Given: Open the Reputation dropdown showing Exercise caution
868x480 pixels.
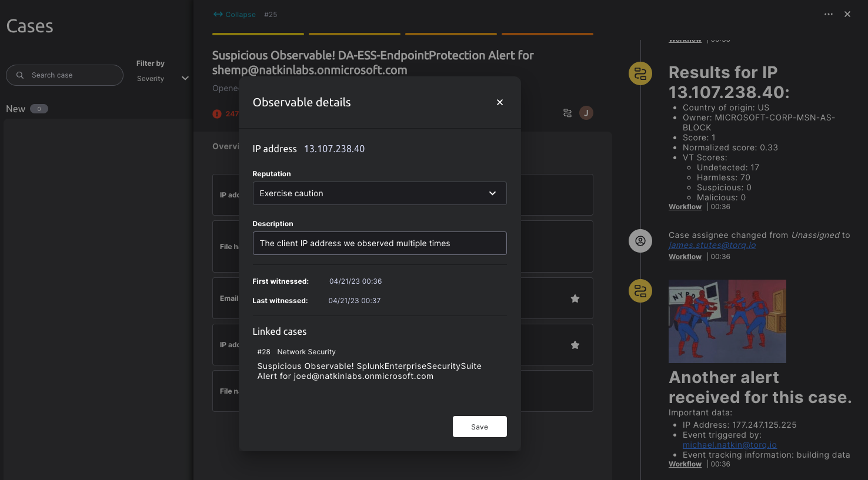Looking at the screenshot, I should pyautogui.click(x=379, y=193).
